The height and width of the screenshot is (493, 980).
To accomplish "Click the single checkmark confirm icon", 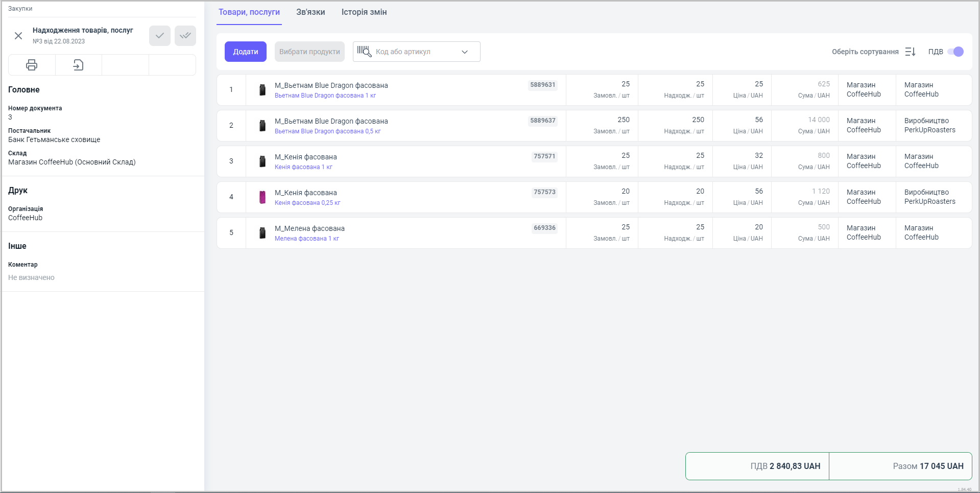I will (x=160, y=36).
